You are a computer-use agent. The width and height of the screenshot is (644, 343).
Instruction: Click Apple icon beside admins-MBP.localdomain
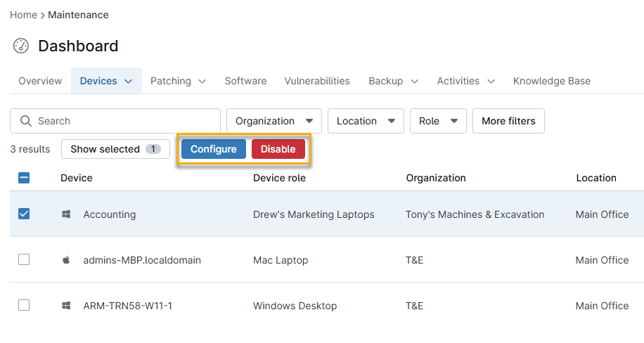point(66,260)
